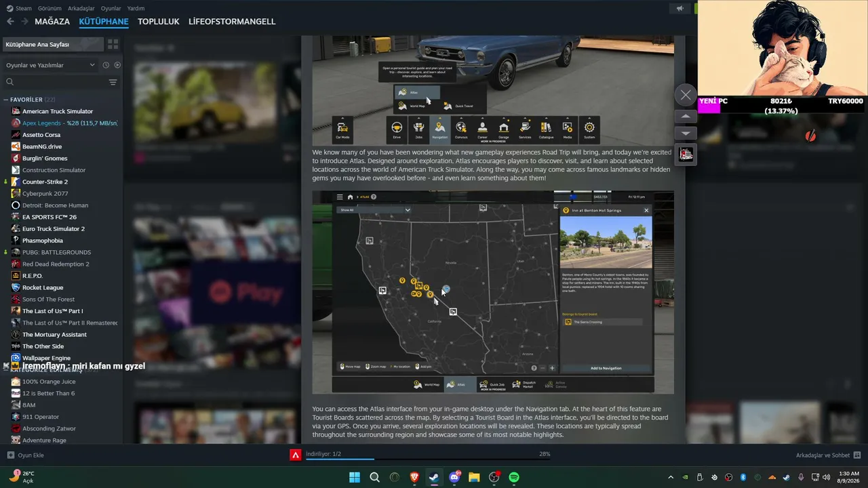Open the blue Mustang garage screenshot

[x=493, y=91]
